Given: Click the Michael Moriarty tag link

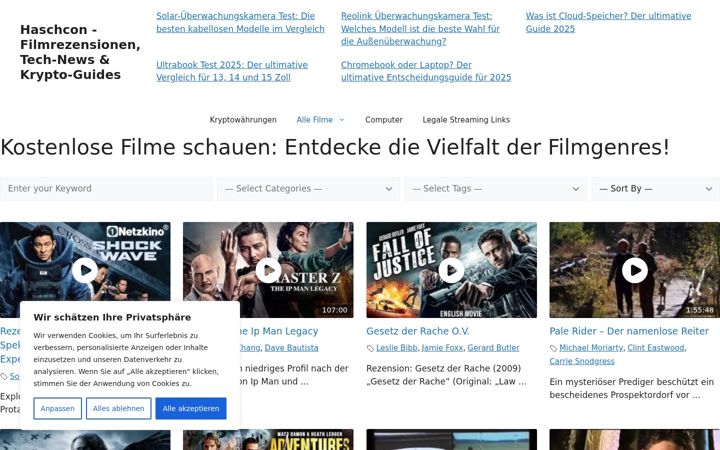Looking at the screenshot, I should (591, 348).
